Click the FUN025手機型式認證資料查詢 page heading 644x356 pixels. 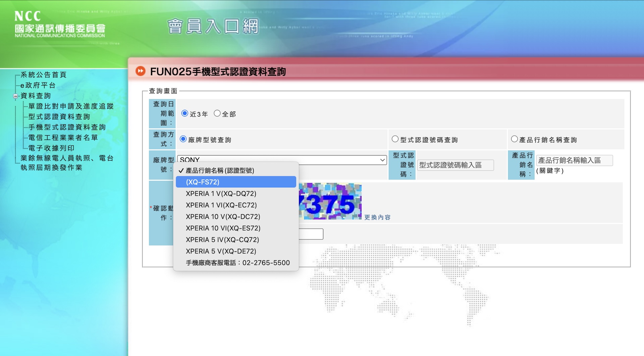pyautogui.click(x=218, y=72)
